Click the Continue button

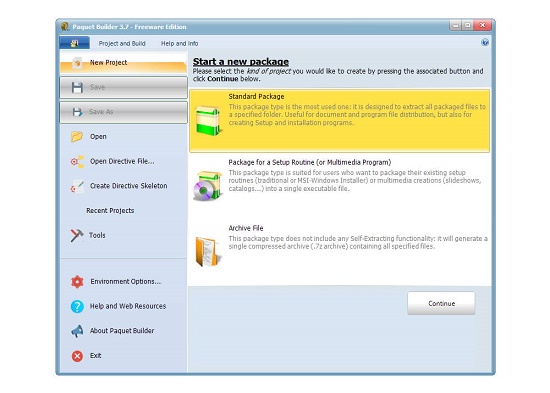[x=441, y=303]
